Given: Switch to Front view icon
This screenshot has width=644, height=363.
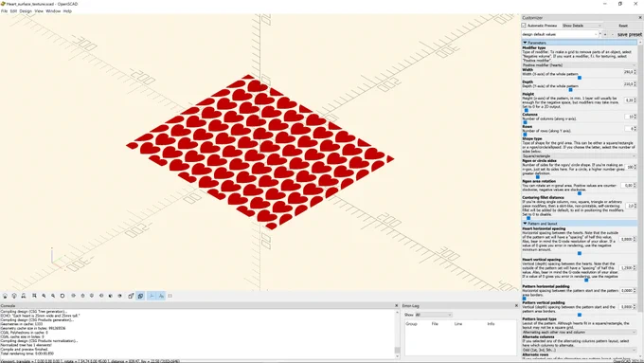Looking at the screenshot, I should coord(111,296).
